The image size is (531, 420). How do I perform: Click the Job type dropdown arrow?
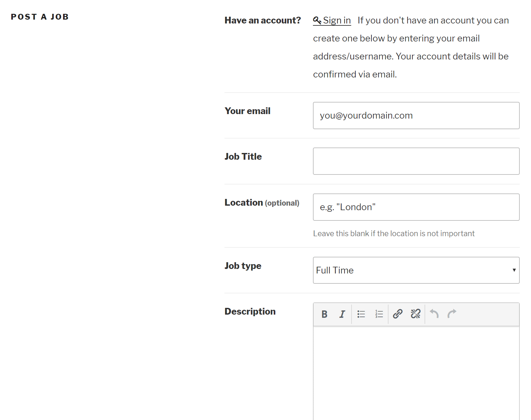click(514, 270)
